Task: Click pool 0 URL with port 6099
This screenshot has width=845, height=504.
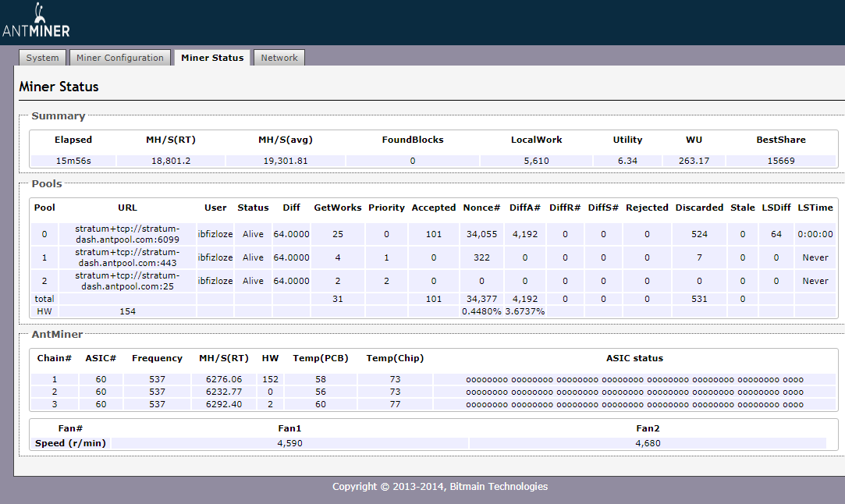Action: 127,234
